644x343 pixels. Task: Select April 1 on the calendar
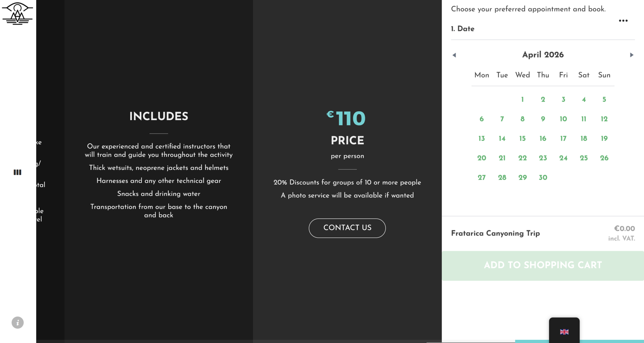[522, 100]
